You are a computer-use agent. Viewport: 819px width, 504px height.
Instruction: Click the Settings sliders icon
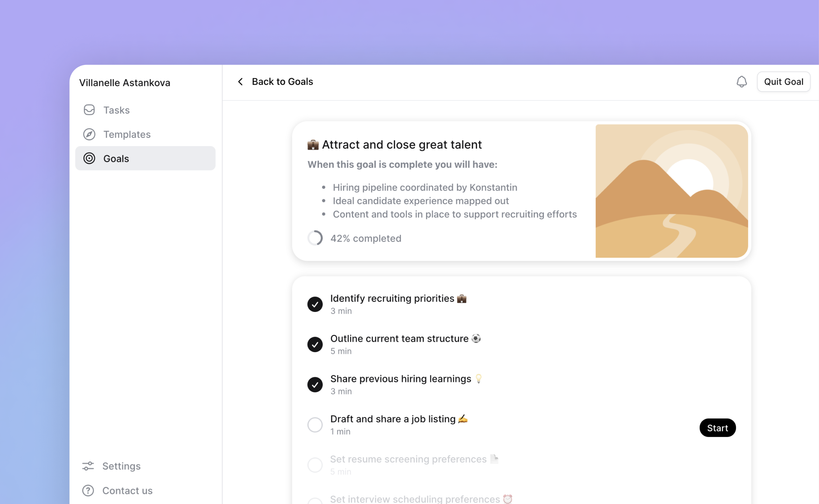[x=88, y=466]
